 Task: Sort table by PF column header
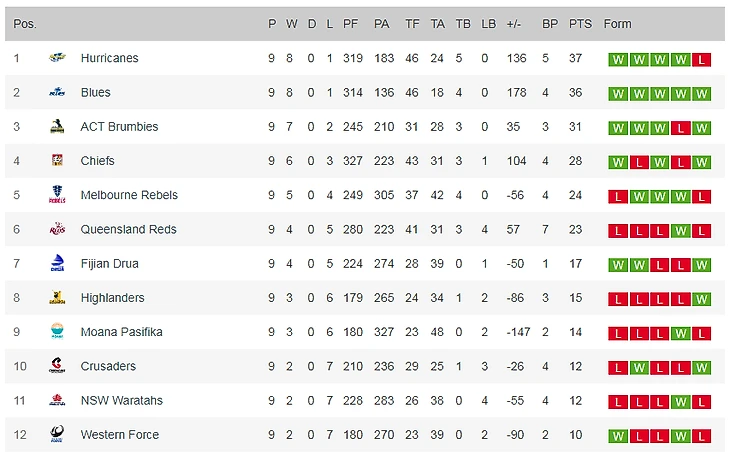pyautogui.click(x=350, y=24)
